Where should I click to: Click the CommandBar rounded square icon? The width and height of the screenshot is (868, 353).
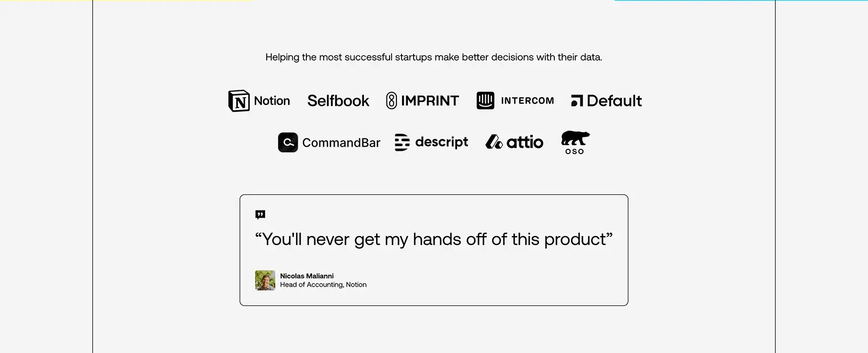(x=288, y=142)
